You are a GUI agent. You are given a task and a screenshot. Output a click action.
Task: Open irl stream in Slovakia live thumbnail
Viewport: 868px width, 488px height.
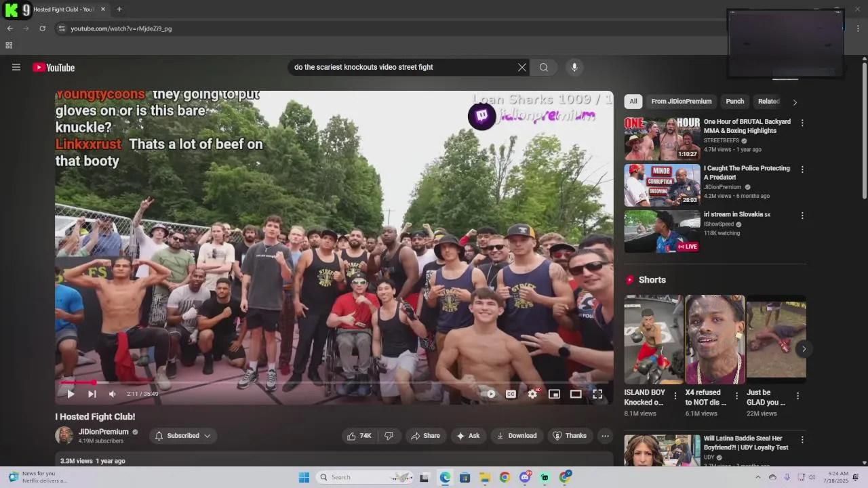[662, 231]
